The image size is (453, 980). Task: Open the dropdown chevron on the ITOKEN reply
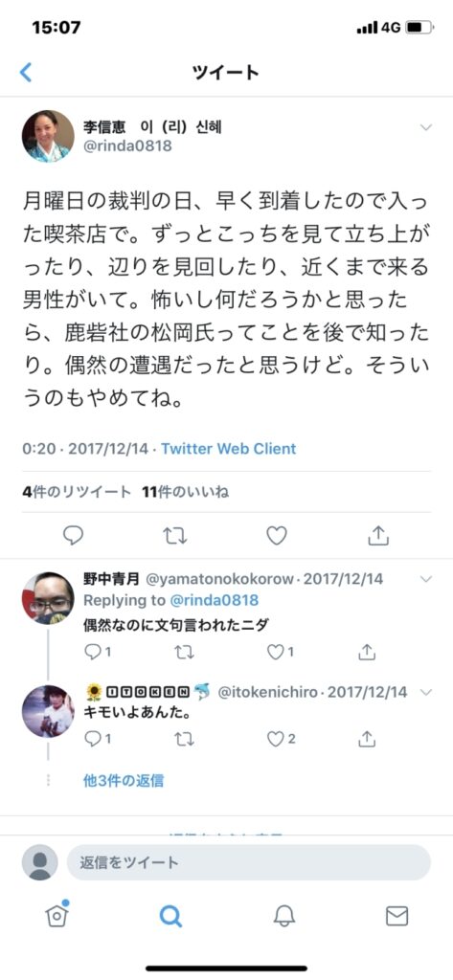click(x=426, y=692)
